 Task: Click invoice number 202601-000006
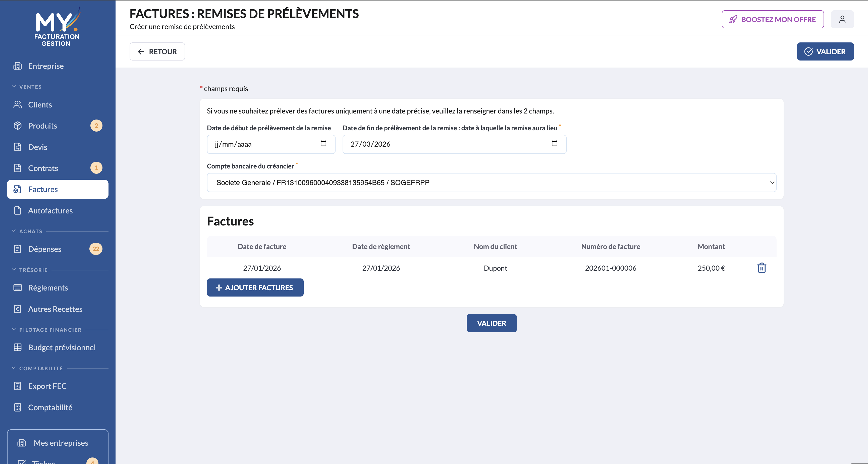click(611, 268)
